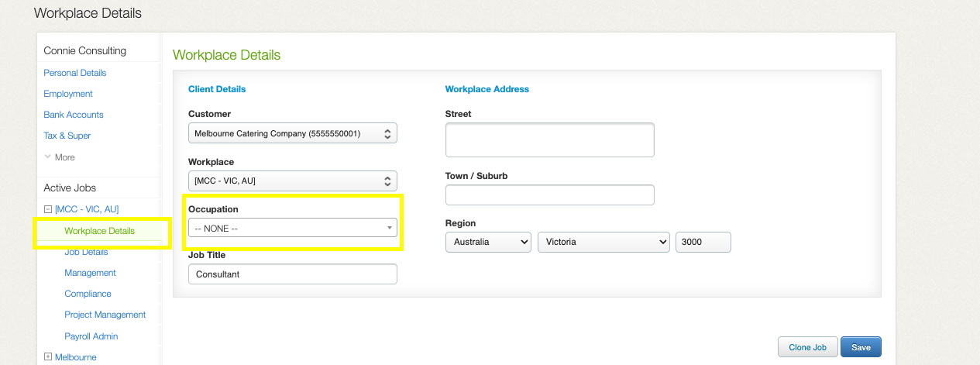The image size is (980, 365).
Task: Open Project Management menu item
Action: coord(105,315)
